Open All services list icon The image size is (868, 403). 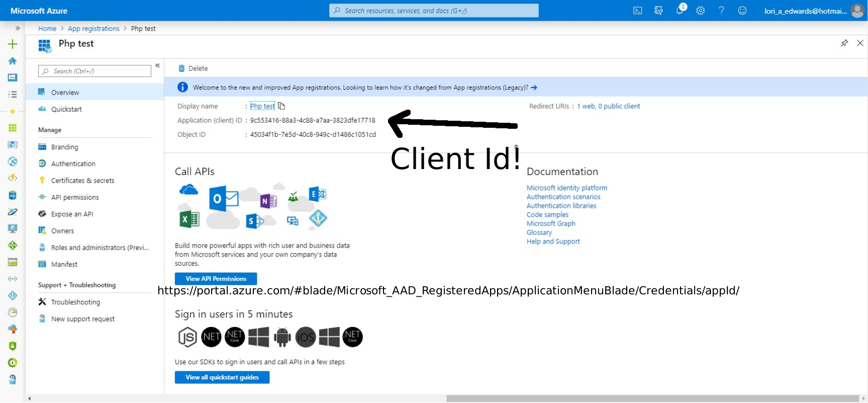(13, 94)
